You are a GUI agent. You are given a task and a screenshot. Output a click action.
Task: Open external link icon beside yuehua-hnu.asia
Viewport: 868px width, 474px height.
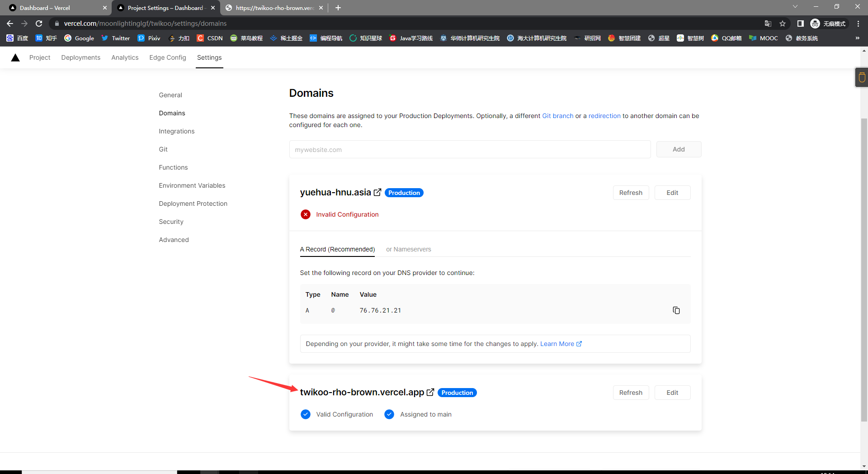pos(377,192)
